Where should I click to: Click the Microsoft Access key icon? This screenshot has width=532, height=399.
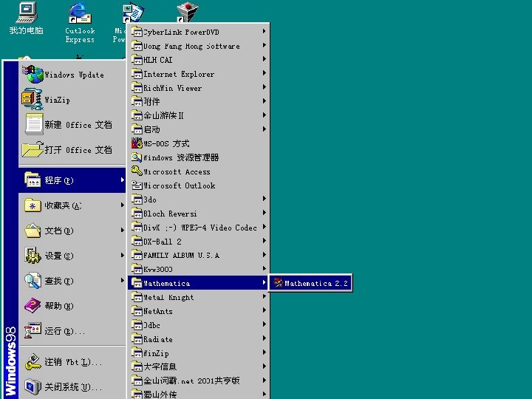137,171
